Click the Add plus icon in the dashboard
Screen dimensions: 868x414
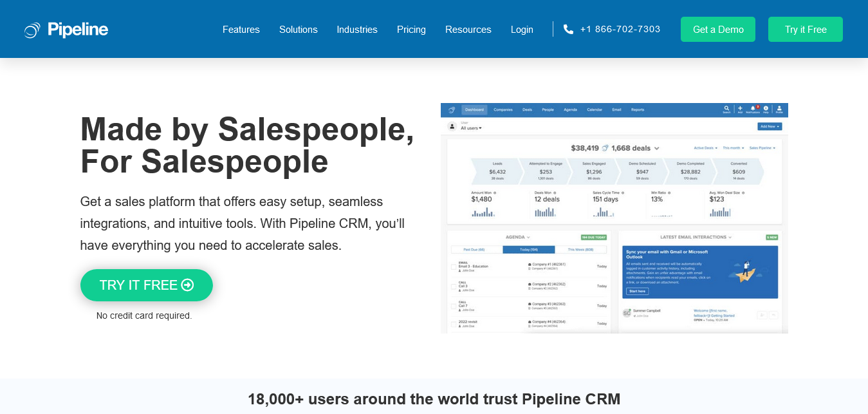[x=740, y=109]
